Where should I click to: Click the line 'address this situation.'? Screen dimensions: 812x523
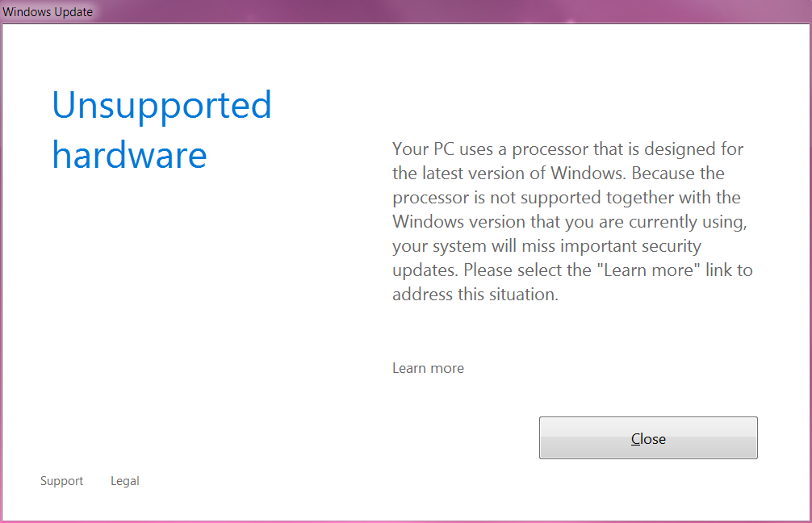[x=475, y=294]
